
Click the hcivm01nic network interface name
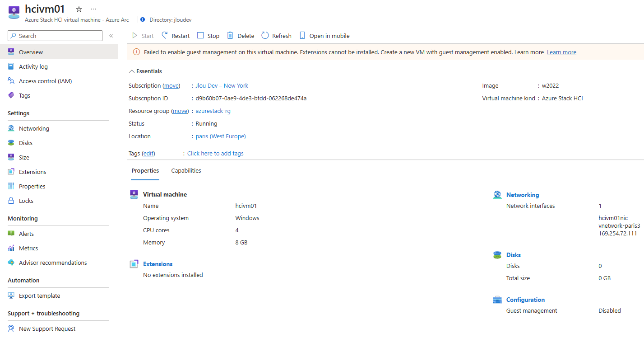pyautogui.click(x=613, y=218)
